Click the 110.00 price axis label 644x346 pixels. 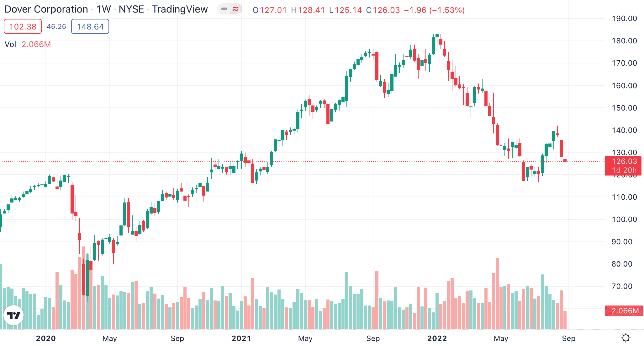(624, 197)
